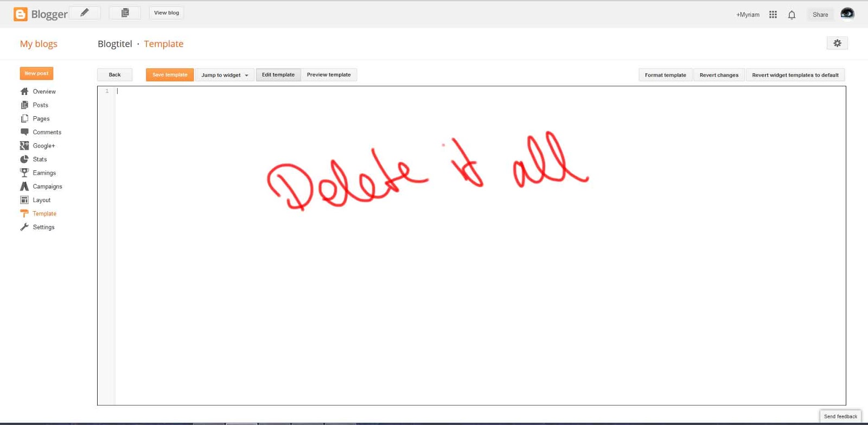This screenshot has width=868, height=425.
Task: Click the Overview house icon
Action: [24, 91]
